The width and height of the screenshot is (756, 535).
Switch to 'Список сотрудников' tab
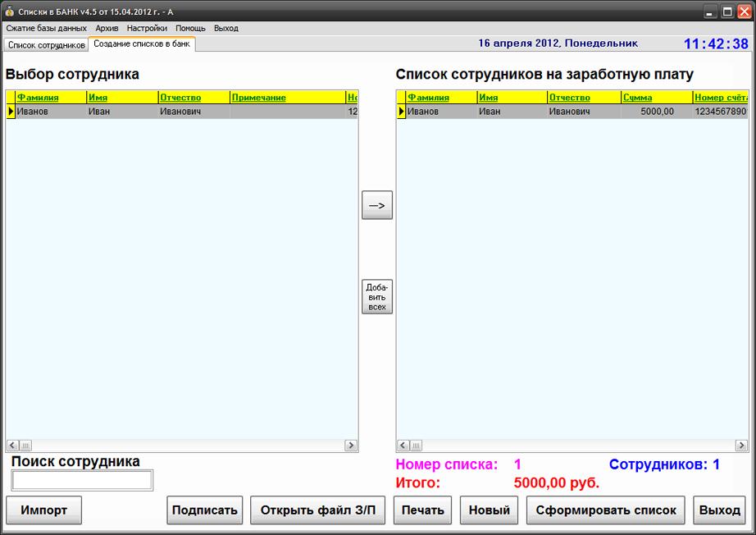46,45
